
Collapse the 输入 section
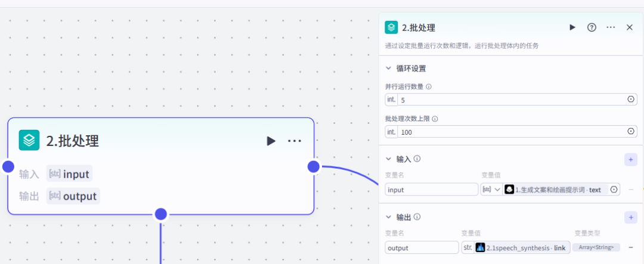(x=389, y=159)
